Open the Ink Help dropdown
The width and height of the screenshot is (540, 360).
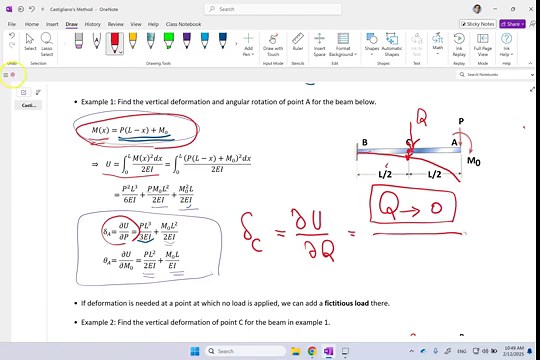coord(506,45)
